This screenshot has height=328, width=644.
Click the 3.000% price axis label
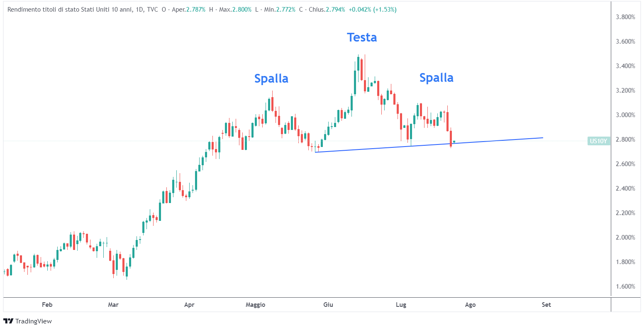pos(625,115)
